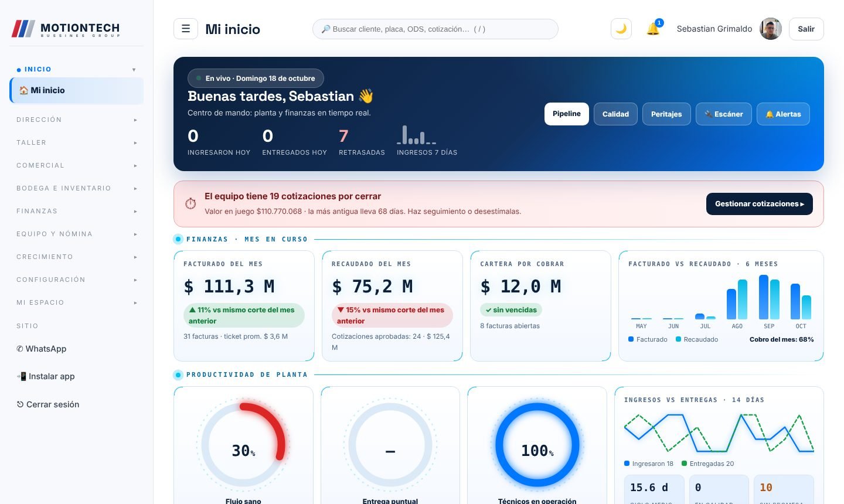Click the SEP bars in the chart
The width and height of the screenshot is (844, 504).
[769, 297]
